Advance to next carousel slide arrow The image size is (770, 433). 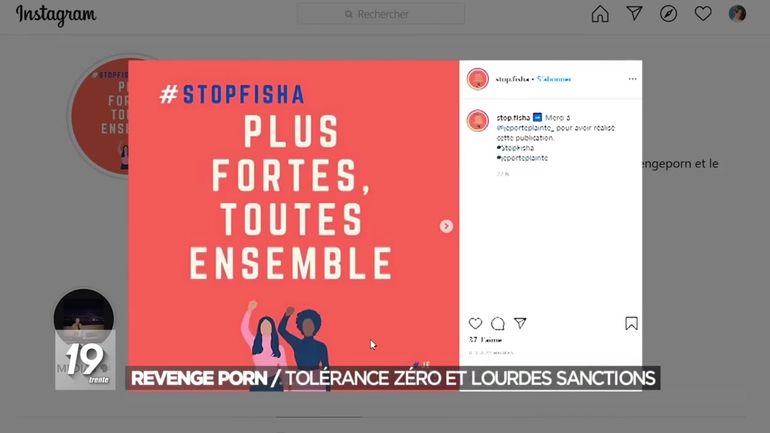[x=446, y=226]
